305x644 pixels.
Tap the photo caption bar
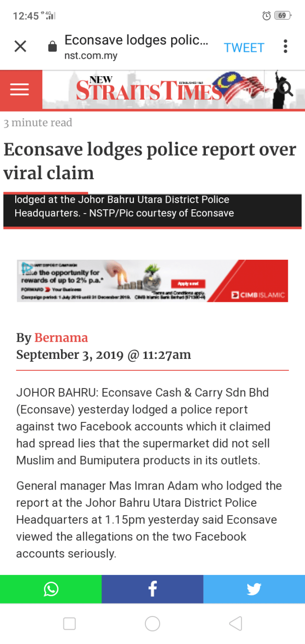[x=152, y=206]
